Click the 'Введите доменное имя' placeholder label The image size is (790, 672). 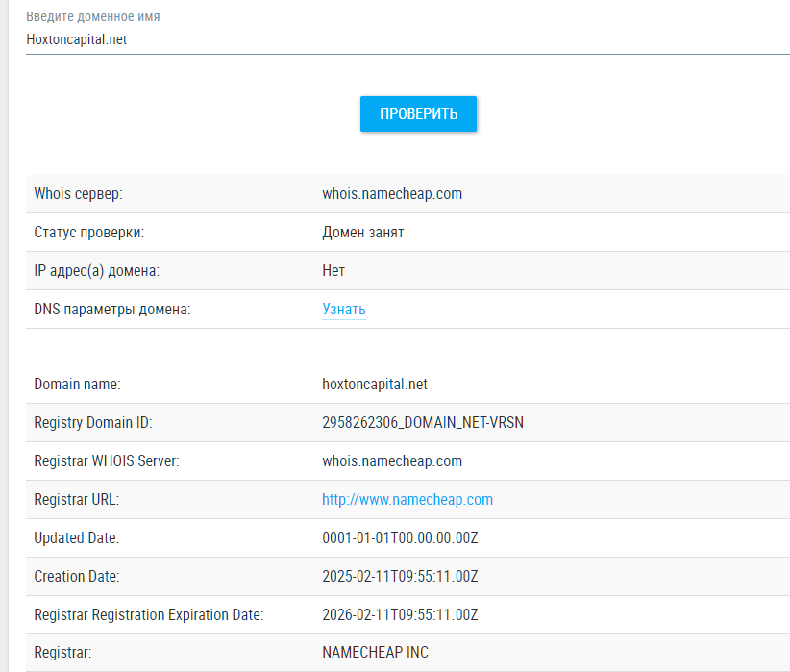(92, 16)
